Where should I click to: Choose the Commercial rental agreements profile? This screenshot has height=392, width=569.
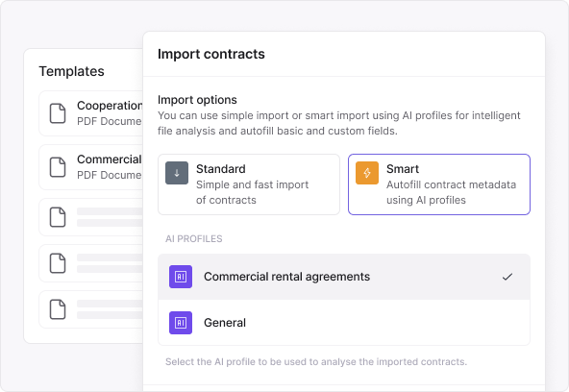[x=344, y=277]
